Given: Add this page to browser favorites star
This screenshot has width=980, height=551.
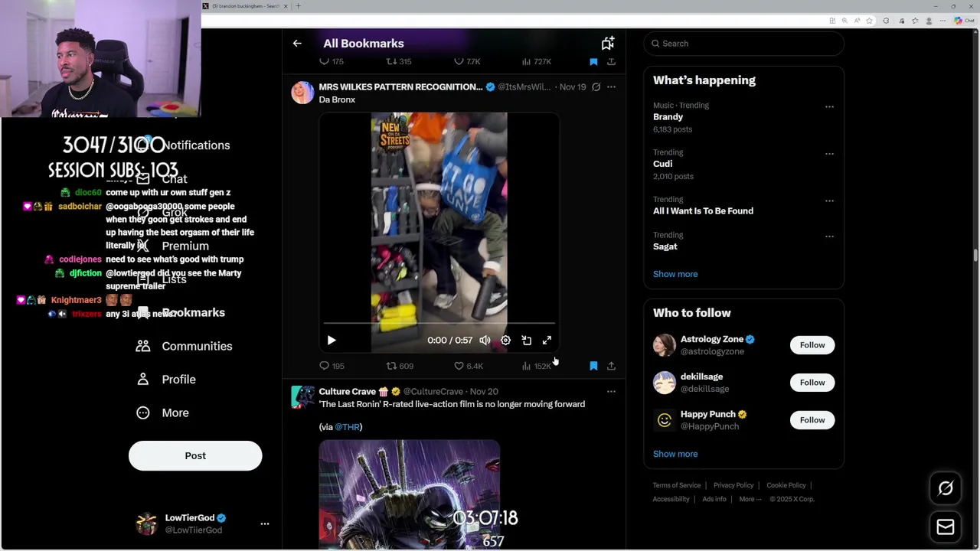Looking at the screenshot, I should click(x=869, y=21).
